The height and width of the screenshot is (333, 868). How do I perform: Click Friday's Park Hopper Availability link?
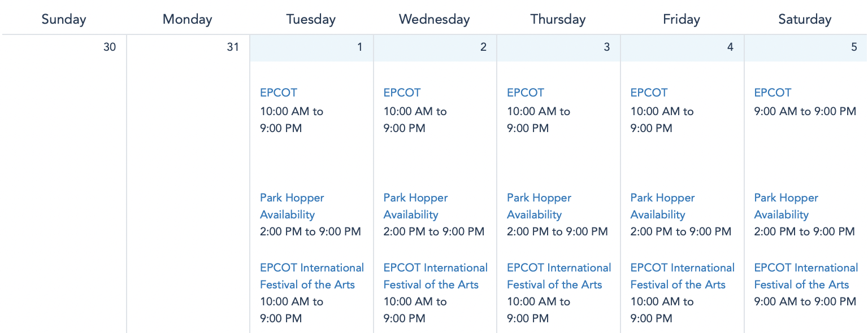(662, 206)
